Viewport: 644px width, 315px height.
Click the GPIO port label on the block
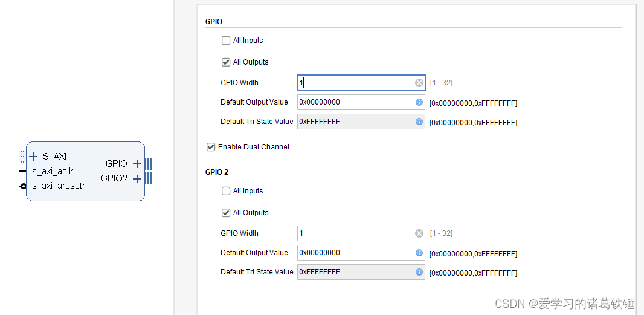pos(116,164)
